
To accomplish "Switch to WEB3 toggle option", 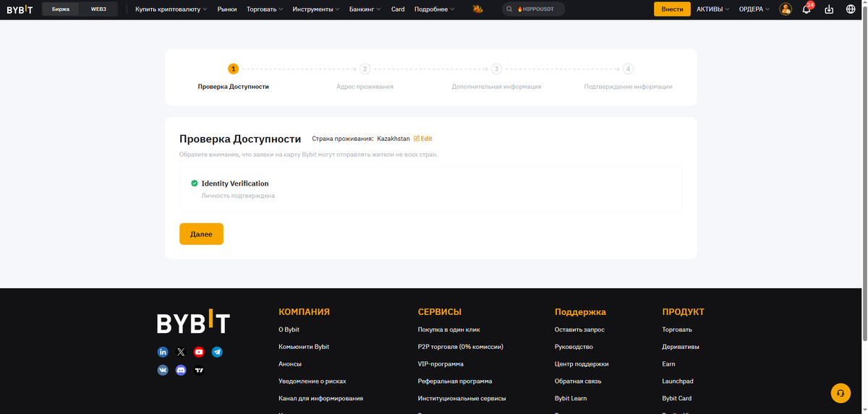I will point(98,9).
